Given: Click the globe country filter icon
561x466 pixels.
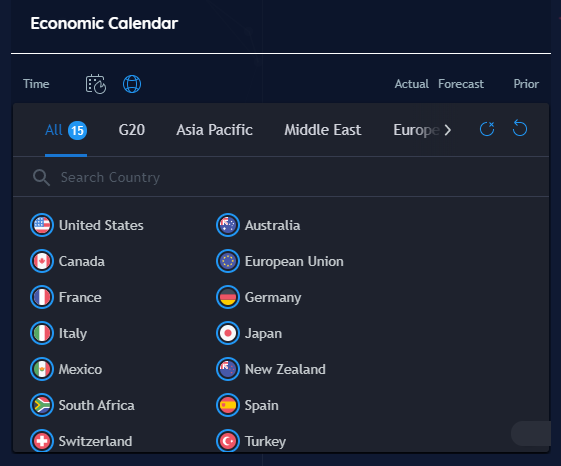Looking at the screenshot, I should pos(132,84).
